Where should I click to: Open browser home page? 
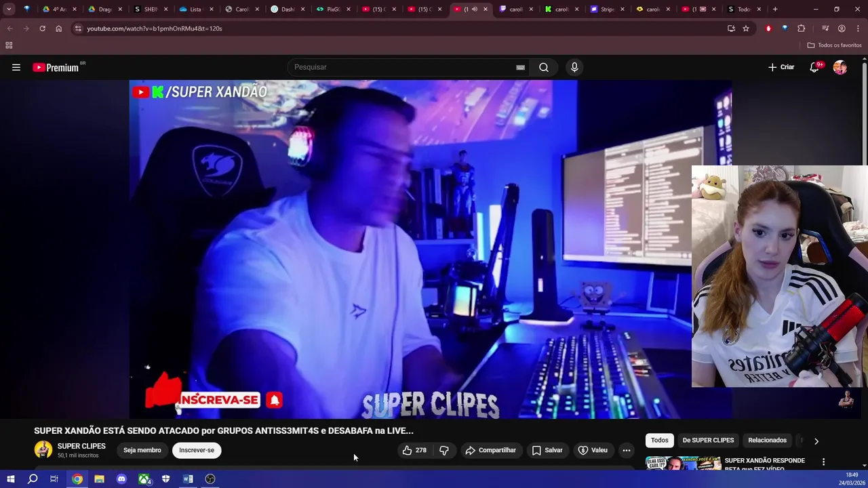[x=58, y=28]
